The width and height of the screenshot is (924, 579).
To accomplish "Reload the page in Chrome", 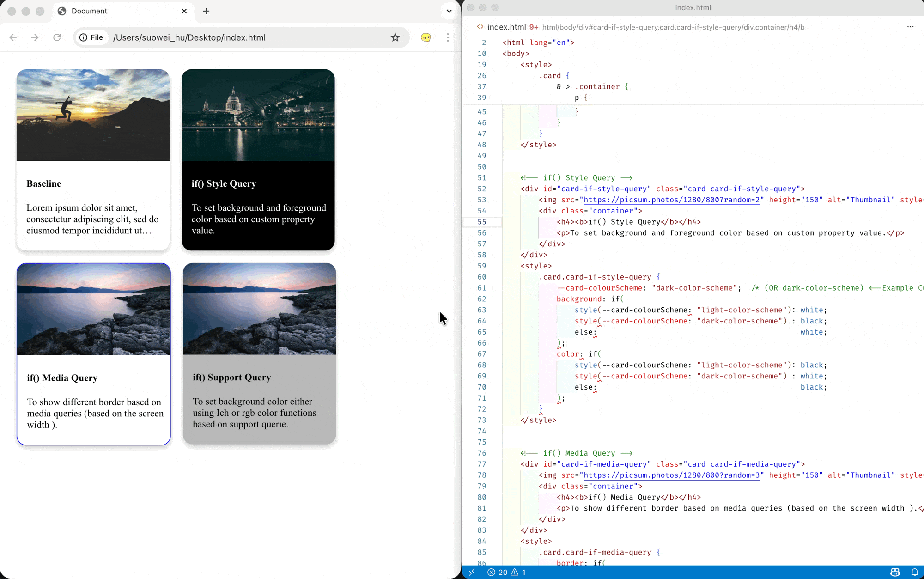I will coord(57,37).
